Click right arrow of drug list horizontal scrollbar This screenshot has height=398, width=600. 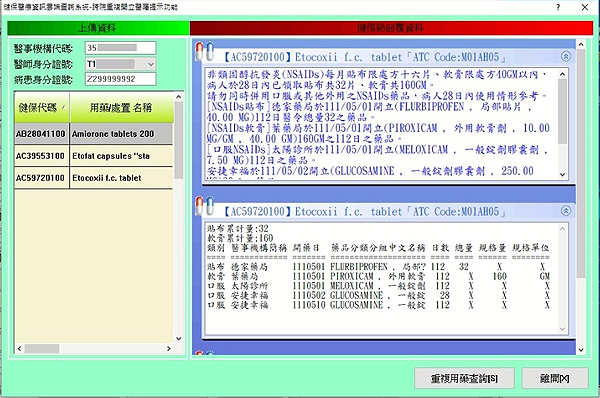pos(168,349)
